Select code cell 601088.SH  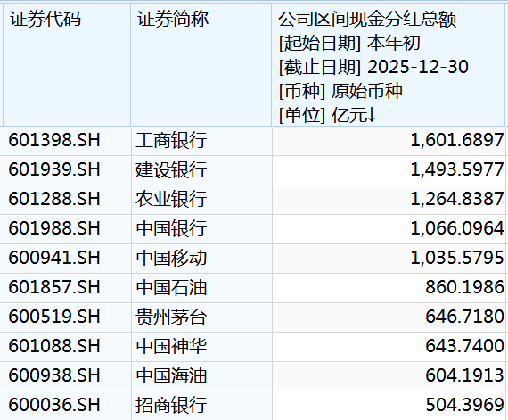tap(68, 347)
